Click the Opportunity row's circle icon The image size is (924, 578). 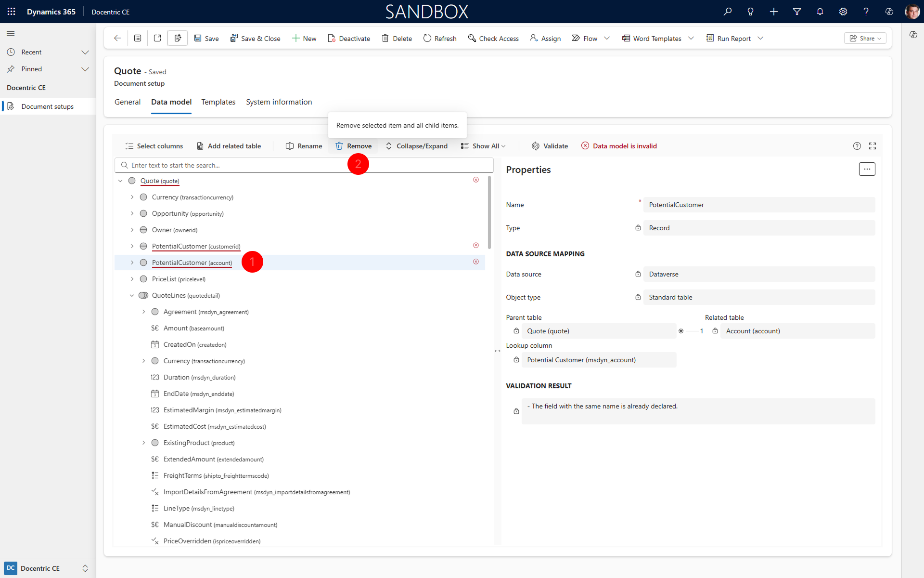[x=143, y=213]
